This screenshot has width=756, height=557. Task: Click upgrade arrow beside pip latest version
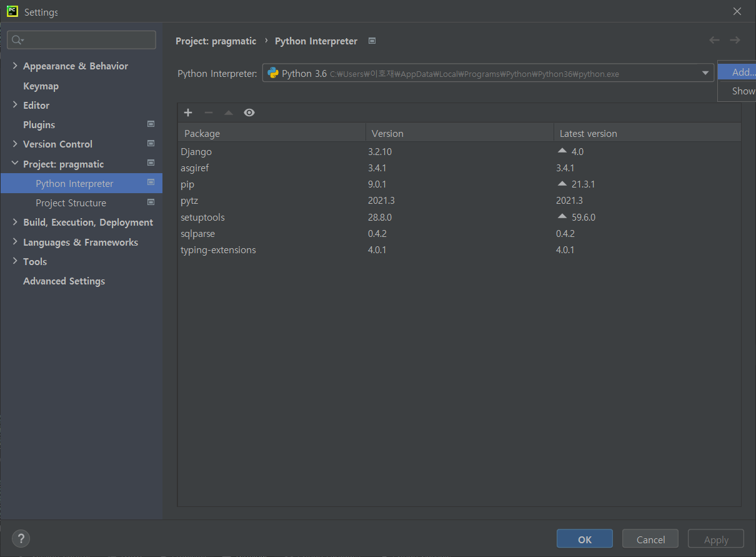coord(562,184)
